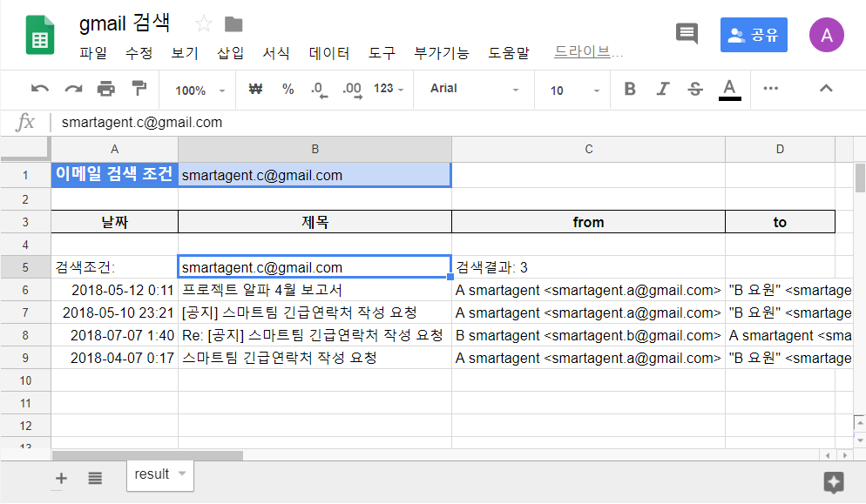Format selection as currency
Image resolution: width=866 pixels, height=504 pixels.
pos(255,89)
